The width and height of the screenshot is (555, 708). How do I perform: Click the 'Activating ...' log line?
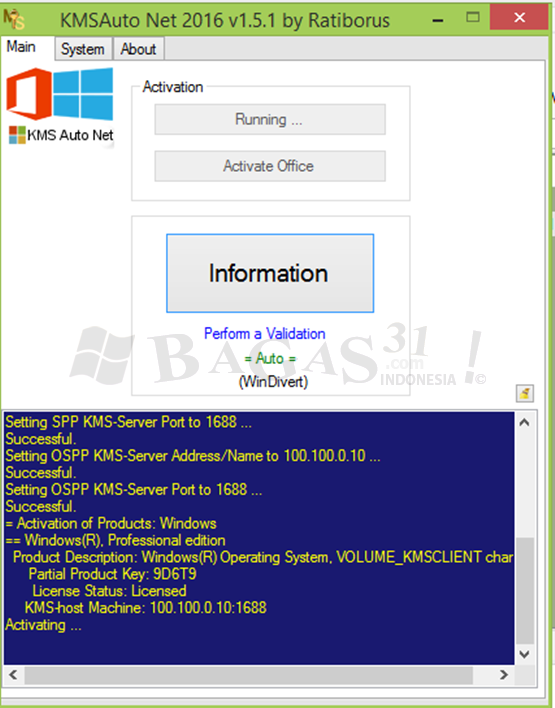click(x=43, y=625)
